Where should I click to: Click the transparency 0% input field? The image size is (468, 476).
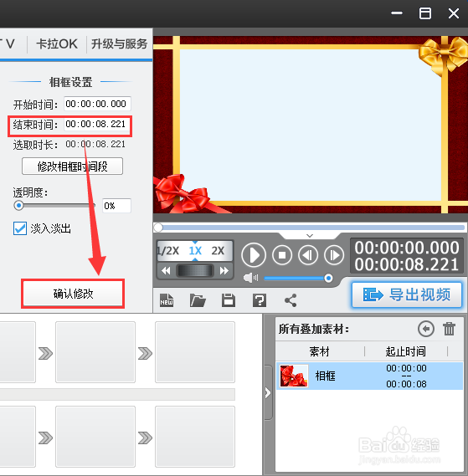tap(116, 206)
